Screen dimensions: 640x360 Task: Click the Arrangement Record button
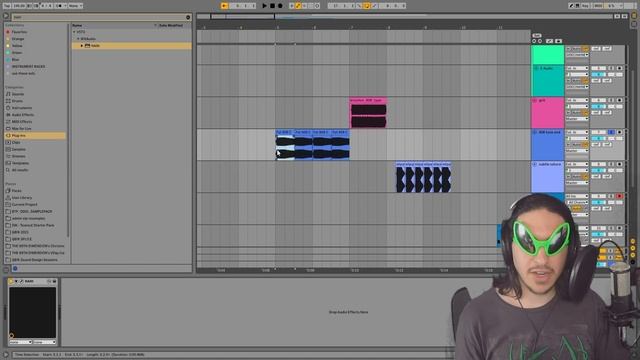280,6
